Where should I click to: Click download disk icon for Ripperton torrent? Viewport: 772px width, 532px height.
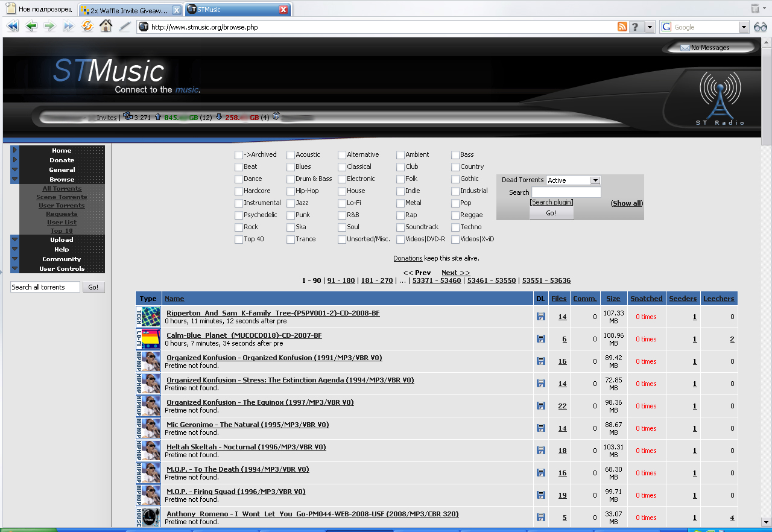pyautogui.click(x=541, y=317)
